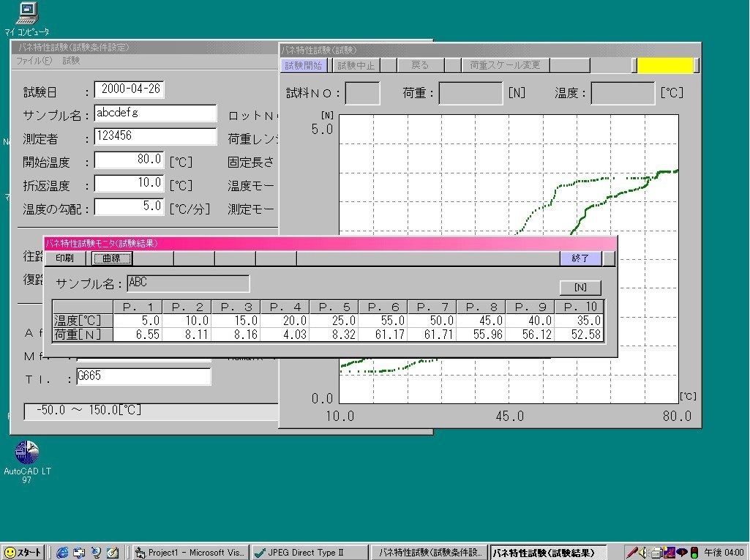The width and height of the screenshot is (750, 560).
Task: Click load cell 61.71 under P. 7
Action: (432, 334)
